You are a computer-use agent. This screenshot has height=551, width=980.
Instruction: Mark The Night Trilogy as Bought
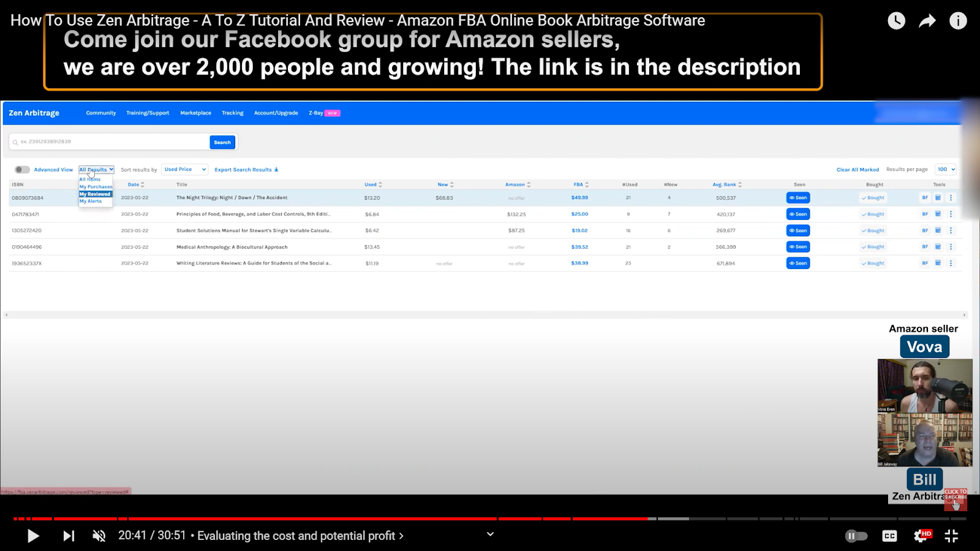[873, 198]
